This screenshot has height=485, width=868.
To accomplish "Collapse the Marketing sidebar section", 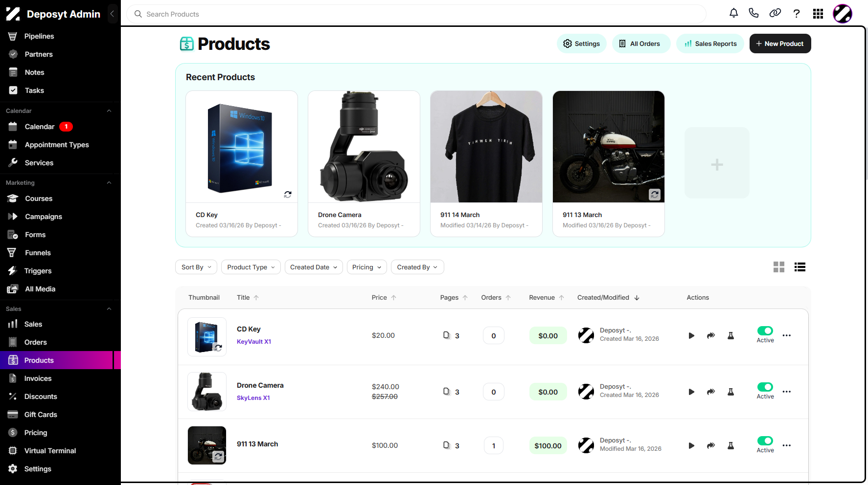I will pos(109,183).
